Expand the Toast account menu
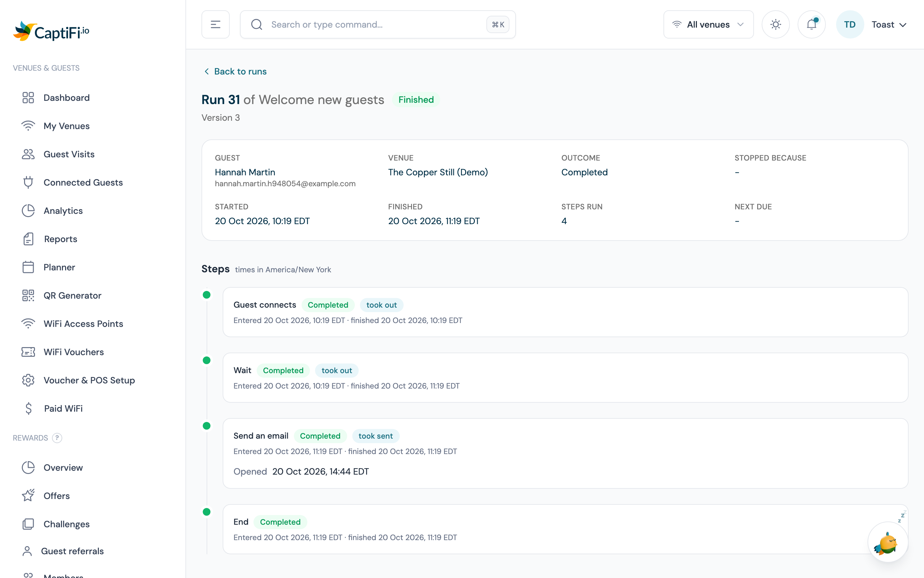This screenshot has height=578, width=924. pyautogui.click(x=889, y=24)
